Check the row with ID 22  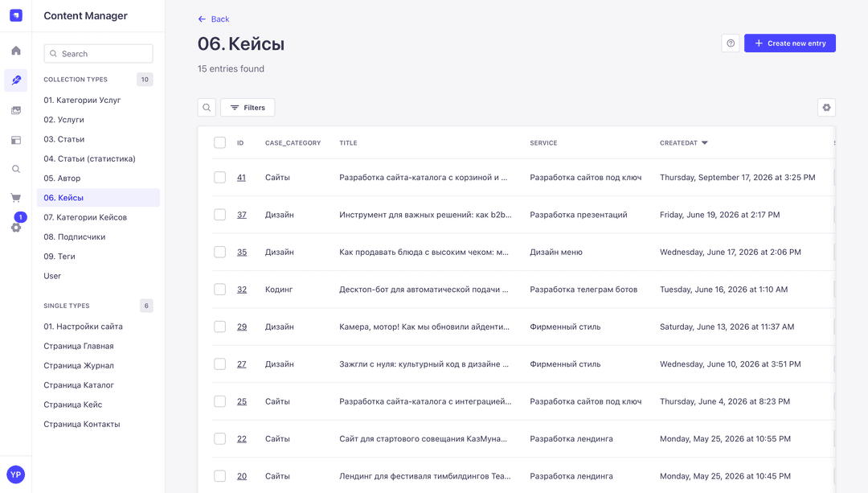click(x=219, y=439)
